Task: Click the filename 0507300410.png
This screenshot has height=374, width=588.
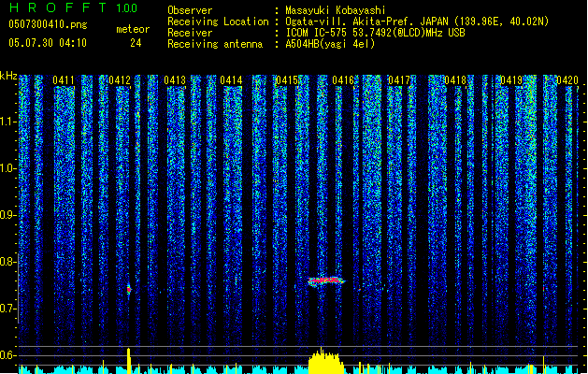Action: click(x=48, y=24)
